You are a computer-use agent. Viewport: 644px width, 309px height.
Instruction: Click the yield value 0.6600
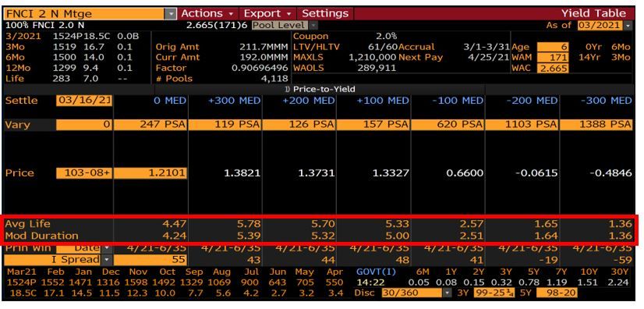[x=465, y=173]
